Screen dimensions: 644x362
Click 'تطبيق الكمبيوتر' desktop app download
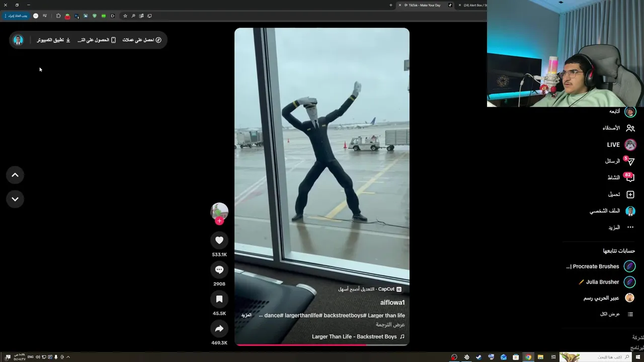[54, 40]
